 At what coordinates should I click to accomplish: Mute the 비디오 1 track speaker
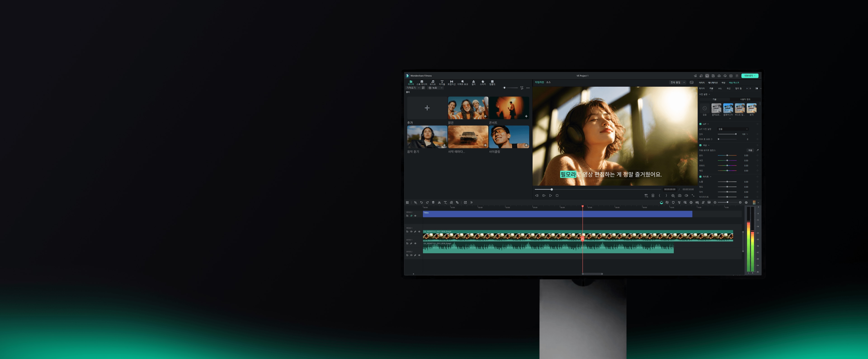coord(411,232)
